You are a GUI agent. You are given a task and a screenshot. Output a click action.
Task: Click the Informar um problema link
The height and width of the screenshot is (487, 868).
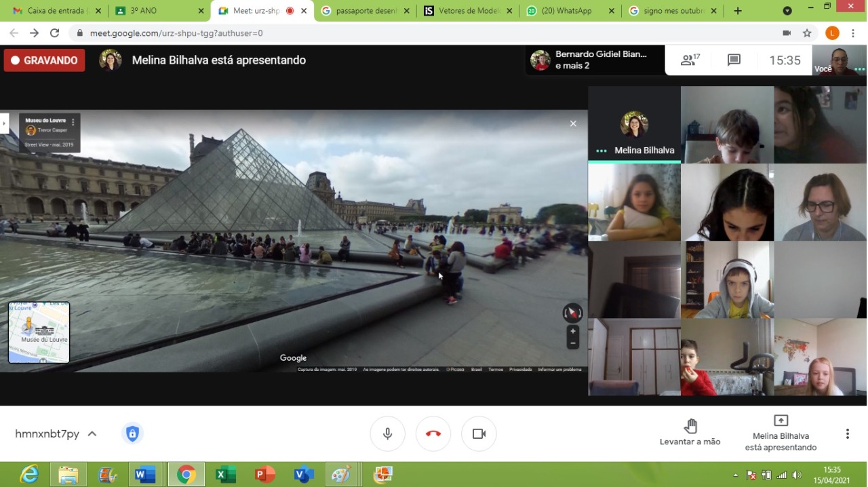tap(559, 370)
